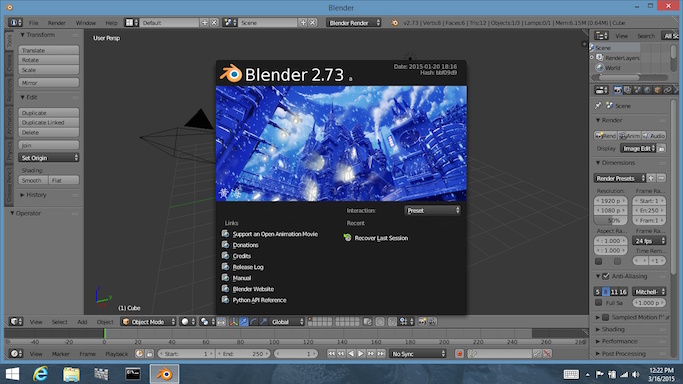Open the Object Mode dropdown

(149, 322)
